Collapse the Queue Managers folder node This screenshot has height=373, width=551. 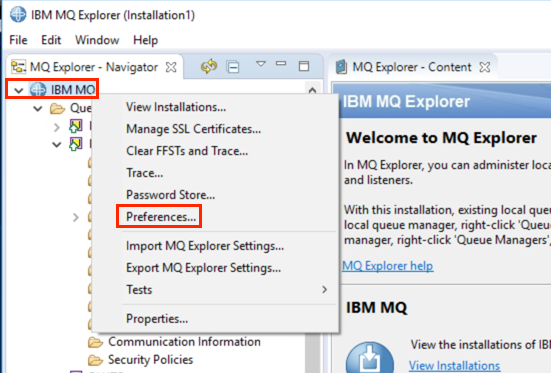[38, 109]
